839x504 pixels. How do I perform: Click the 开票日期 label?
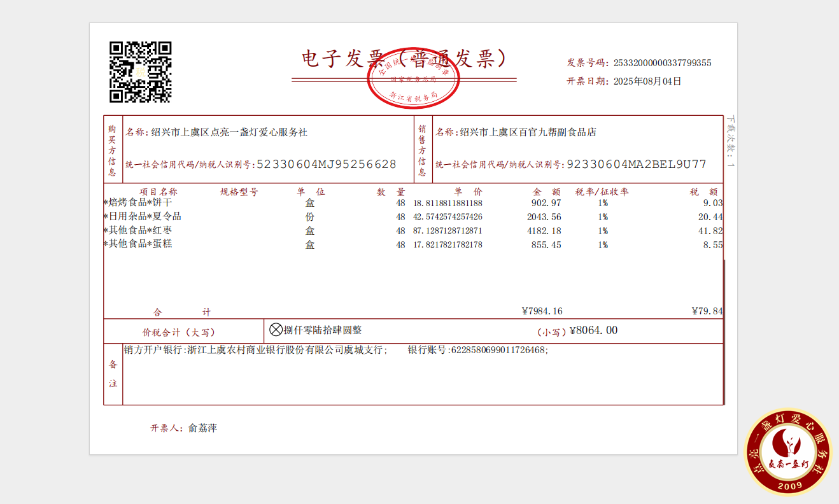click(x=586, y=81)
